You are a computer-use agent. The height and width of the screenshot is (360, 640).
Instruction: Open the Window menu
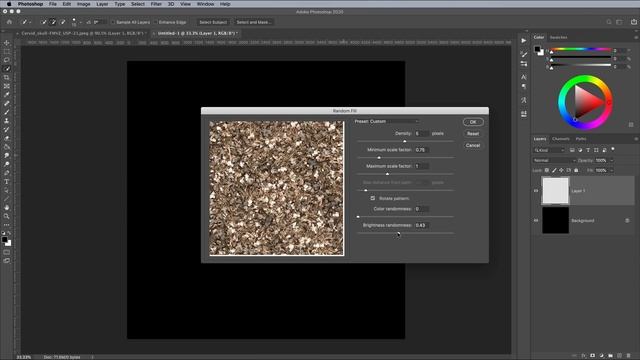(205, 4)
